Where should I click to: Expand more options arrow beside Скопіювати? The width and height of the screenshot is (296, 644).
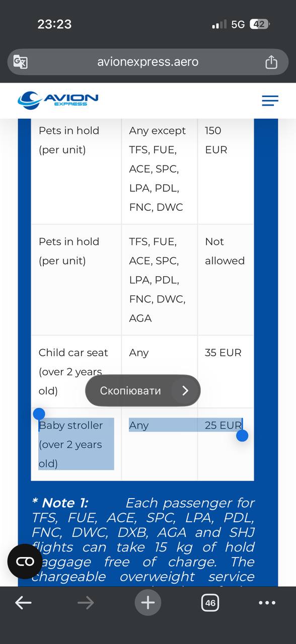[x=185, y=390]
